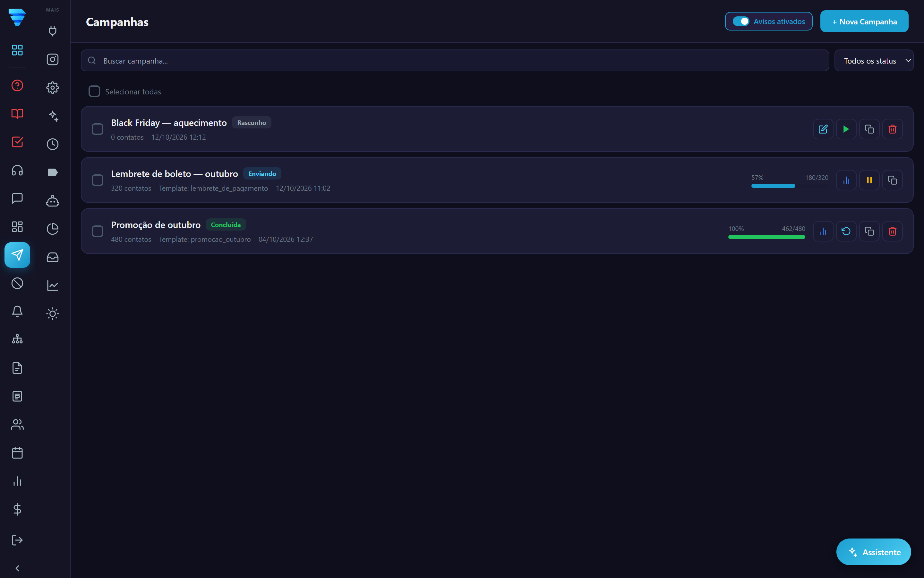Open the plug connections icon
924x578 pixels.
pyautogui.click(x=53, y=31)
